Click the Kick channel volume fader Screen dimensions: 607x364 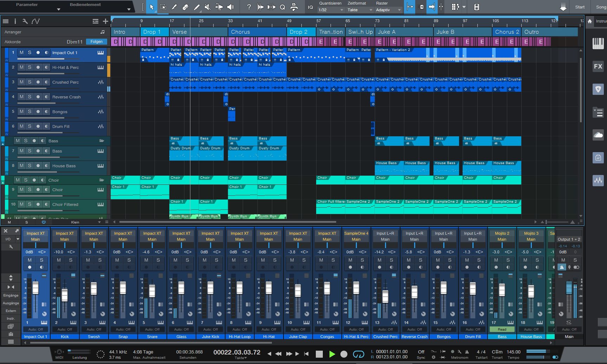click(x=65, y=295)
